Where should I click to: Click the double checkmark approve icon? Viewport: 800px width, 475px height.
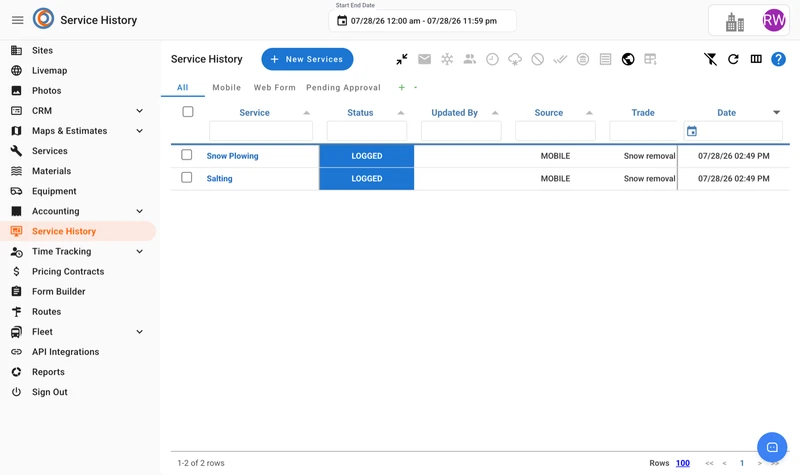point(560,59)
